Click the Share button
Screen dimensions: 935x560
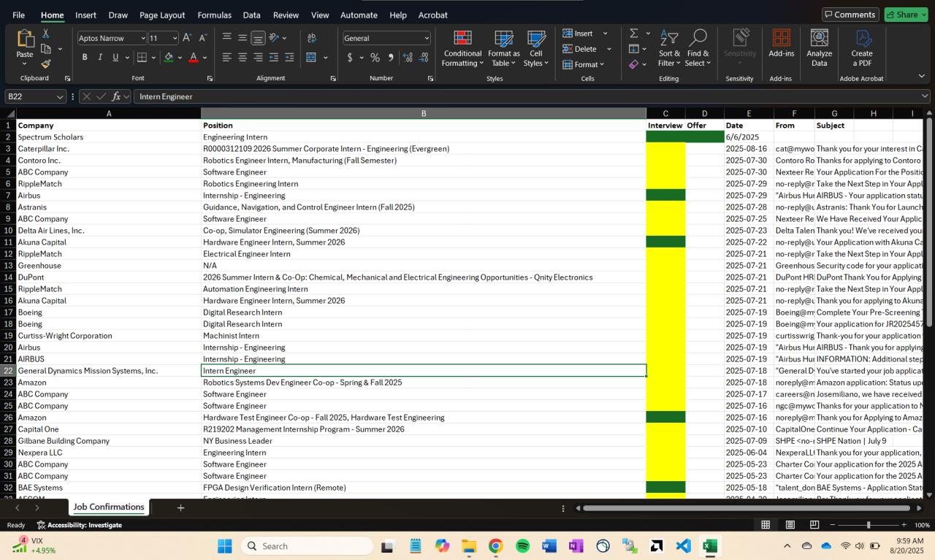point(905,14)
